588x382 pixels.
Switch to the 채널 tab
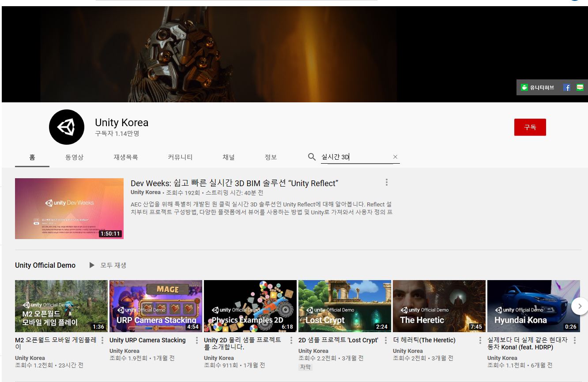pyautogui.click(x=229, y=157)
